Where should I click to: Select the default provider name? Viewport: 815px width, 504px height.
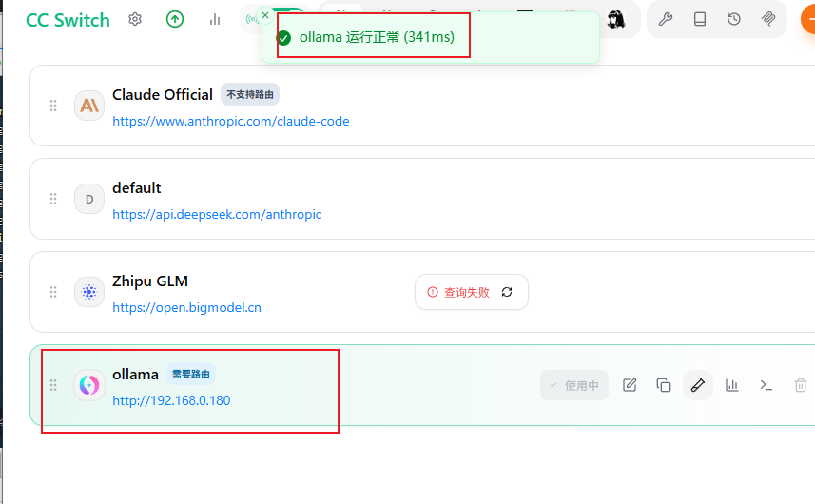click(137, 187)
